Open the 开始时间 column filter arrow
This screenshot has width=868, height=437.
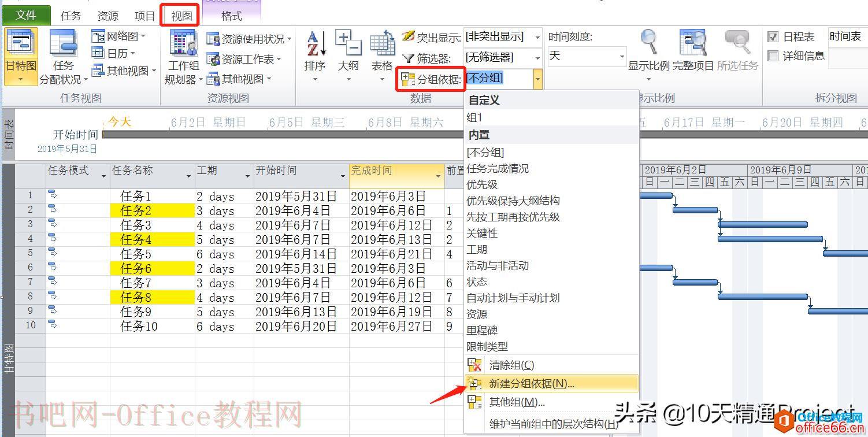(x=343, y=176)
